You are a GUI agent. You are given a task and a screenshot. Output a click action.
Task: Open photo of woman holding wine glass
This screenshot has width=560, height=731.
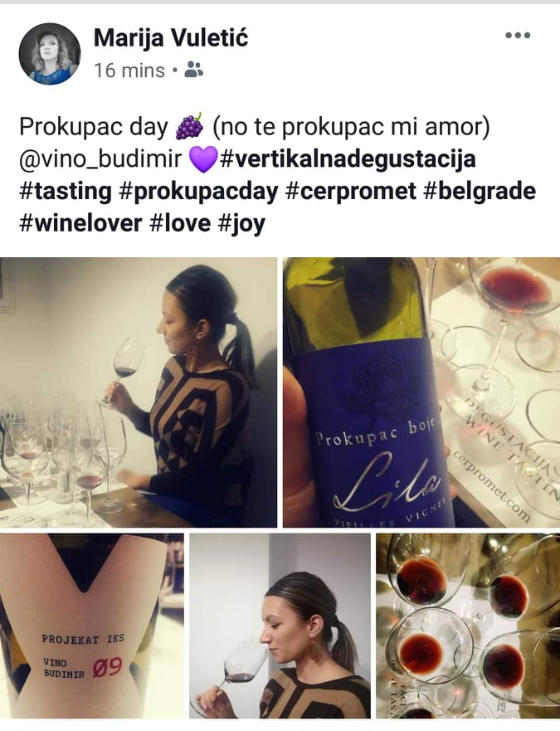click(x=139, y=392)
